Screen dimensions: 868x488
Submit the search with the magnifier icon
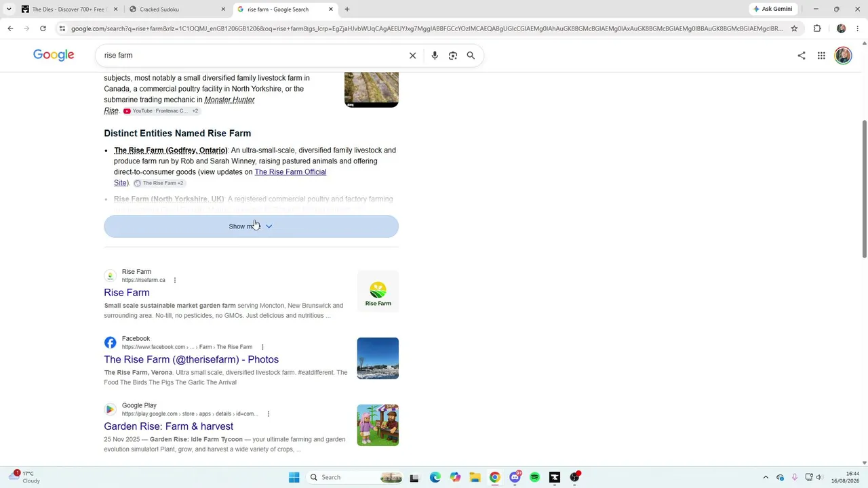click(471, 56)
